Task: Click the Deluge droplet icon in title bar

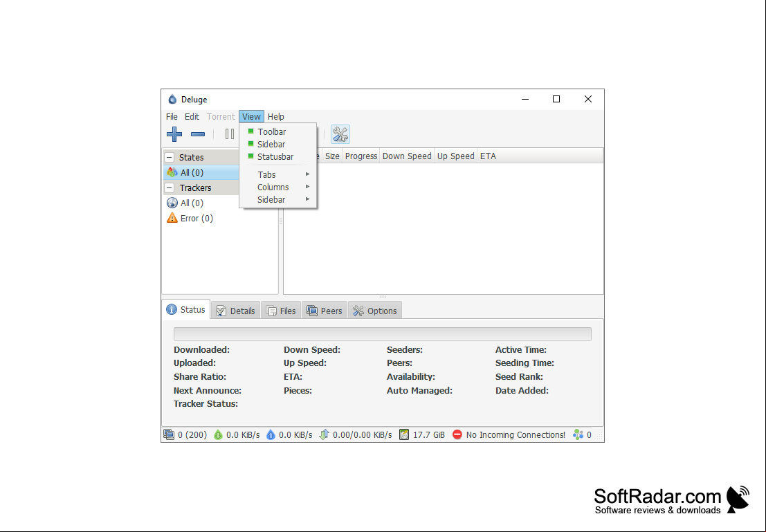Action: pyautogui.click(x=172, y=99)
